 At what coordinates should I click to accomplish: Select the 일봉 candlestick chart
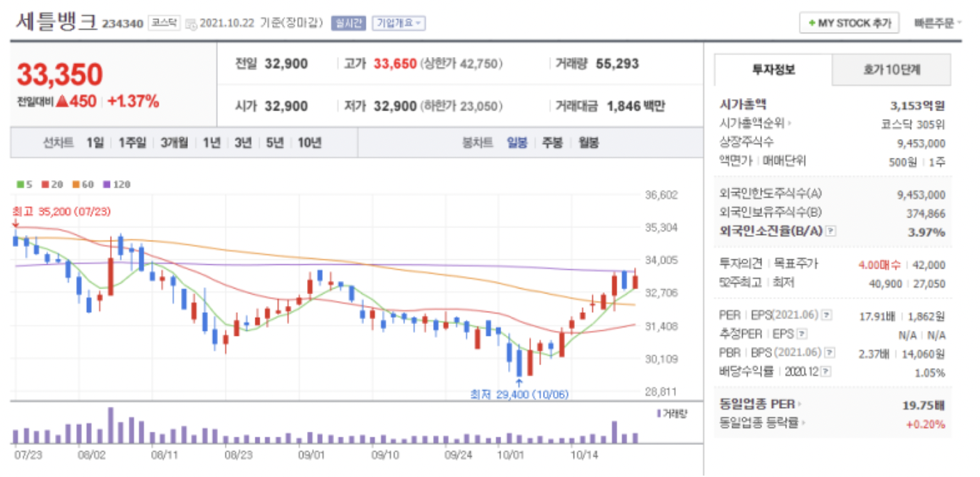517,143
